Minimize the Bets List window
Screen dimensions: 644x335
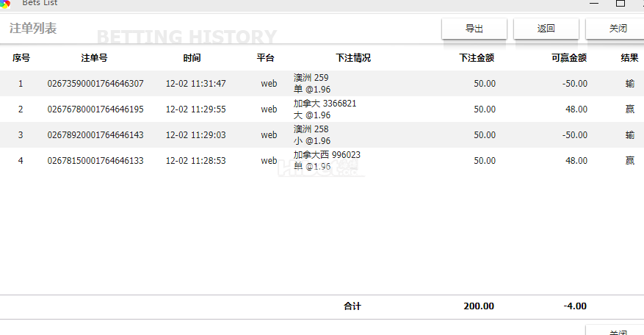tap(593, 4)
